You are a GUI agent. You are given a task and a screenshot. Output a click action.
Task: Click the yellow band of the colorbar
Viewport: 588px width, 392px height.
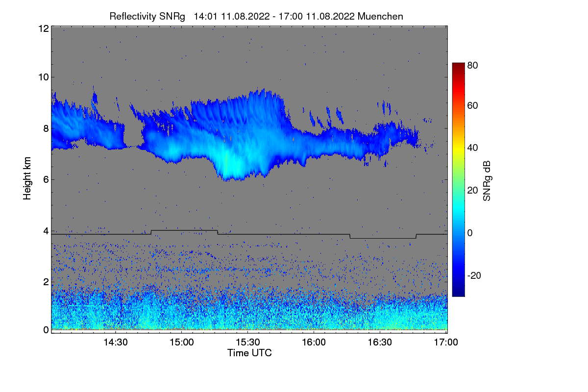point(458,147)
